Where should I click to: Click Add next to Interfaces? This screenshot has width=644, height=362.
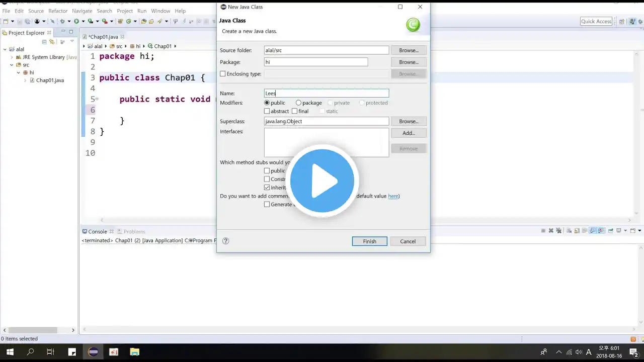(x=409, y=133)
